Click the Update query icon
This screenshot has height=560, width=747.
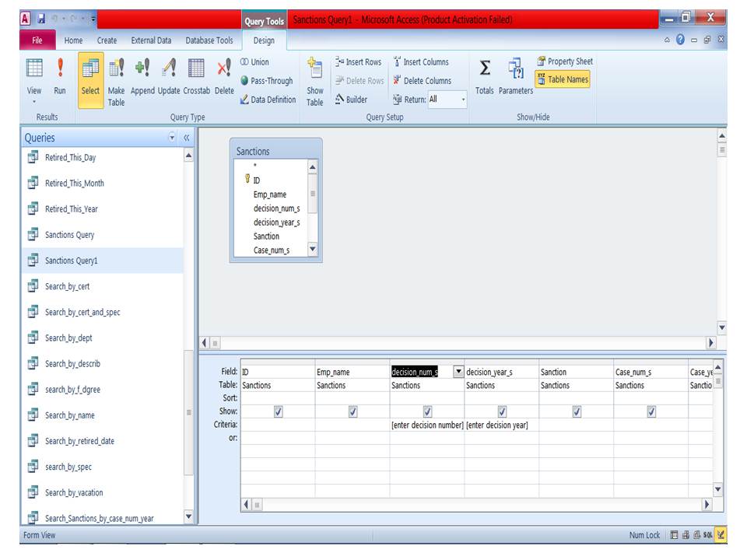169,77
